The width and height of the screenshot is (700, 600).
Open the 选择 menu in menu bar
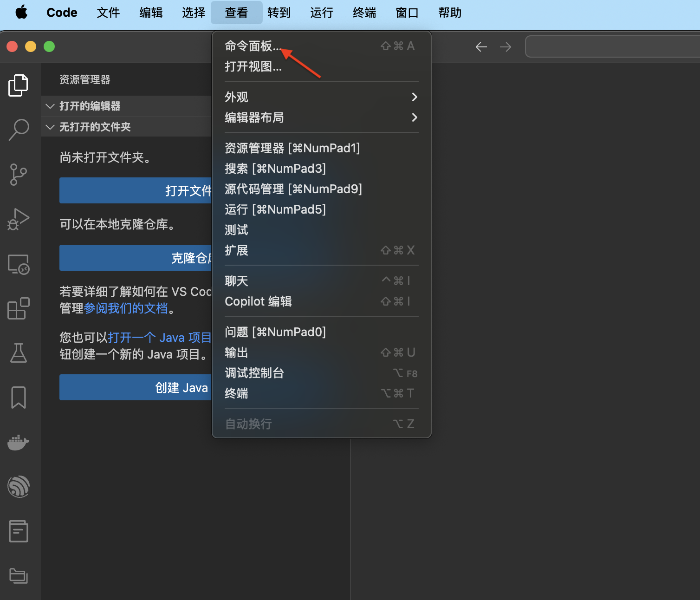(x=194, y=13)
